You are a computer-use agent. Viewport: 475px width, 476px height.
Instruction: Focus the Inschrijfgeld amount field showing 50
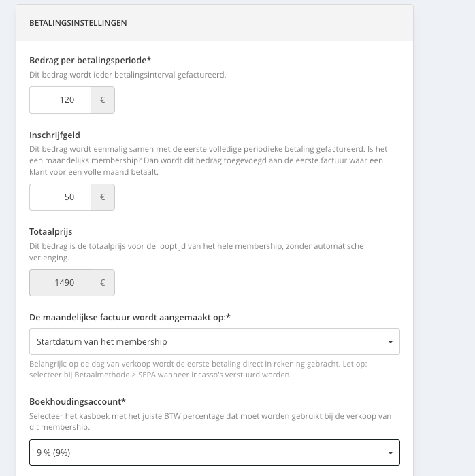tap(60, 197)
